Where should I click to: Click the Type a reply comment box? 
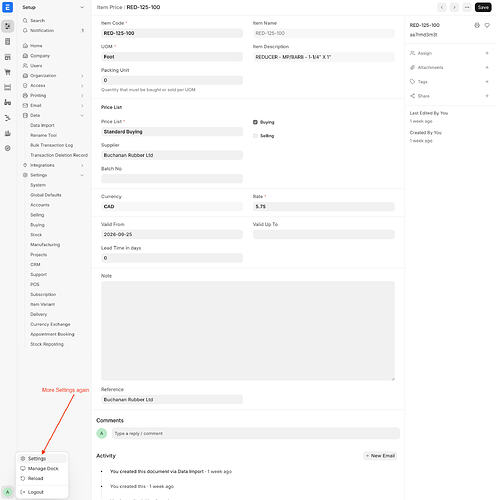(x=255, y=433)
